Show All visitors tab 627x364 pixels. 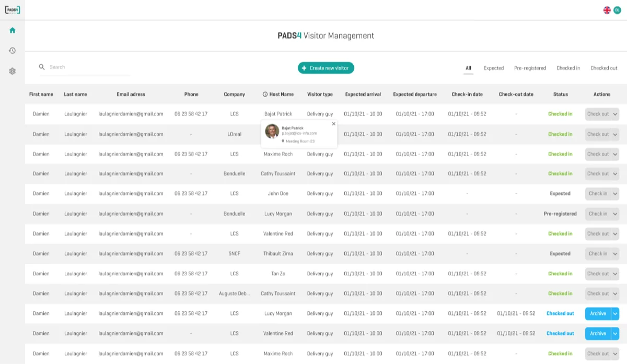(x=469, y=68)
